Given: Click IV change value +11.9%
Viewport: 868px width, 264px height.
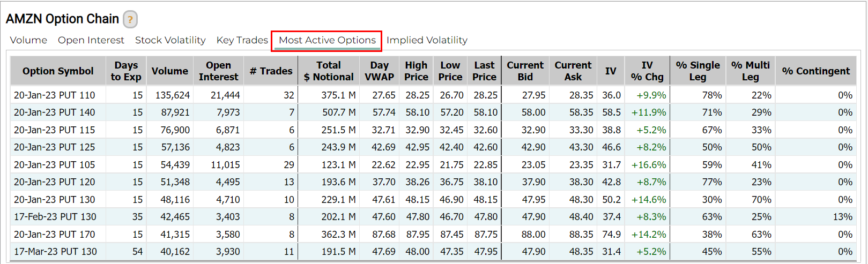Looking at the screenshot, I should tap(649, 112).
